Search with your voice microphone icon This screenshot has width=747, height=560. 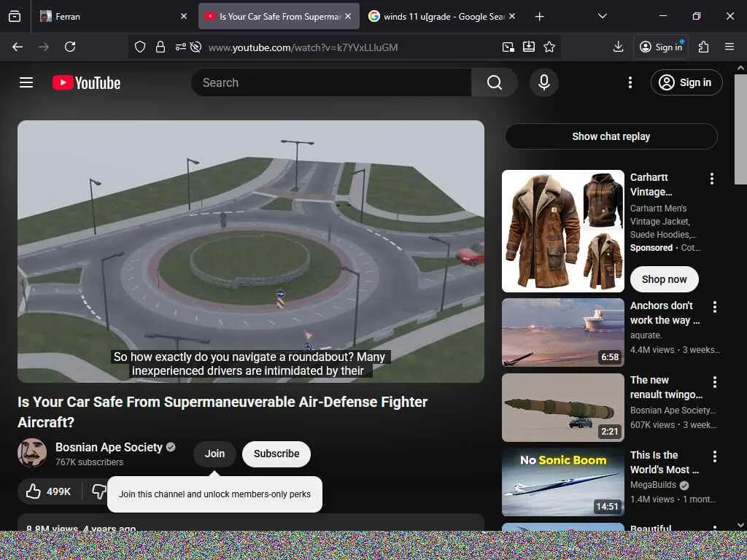point(544,82)
